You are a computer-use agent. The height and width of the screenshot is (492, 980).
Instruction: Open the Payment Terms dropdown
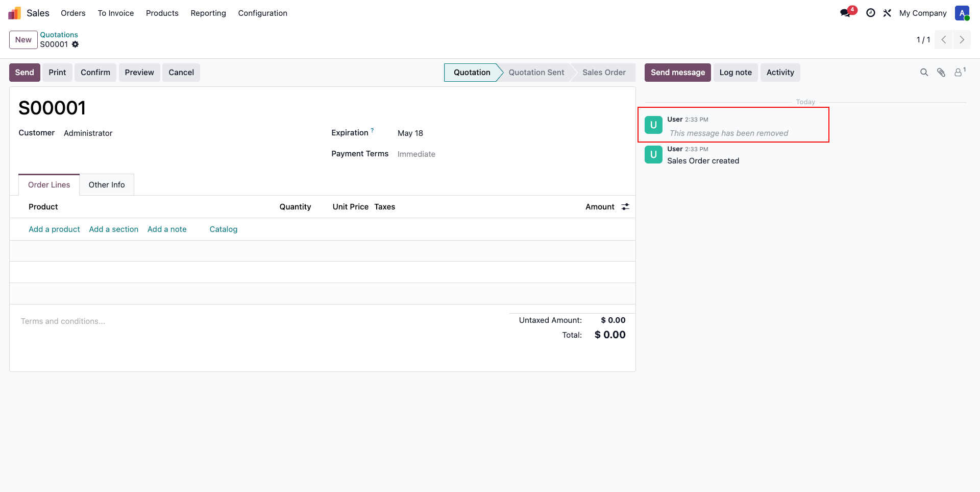tap(416, 154)
